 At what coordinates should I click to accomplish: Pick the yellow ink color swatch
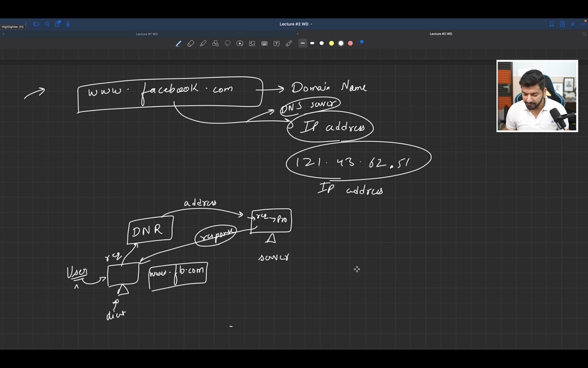tap(331, 43)
